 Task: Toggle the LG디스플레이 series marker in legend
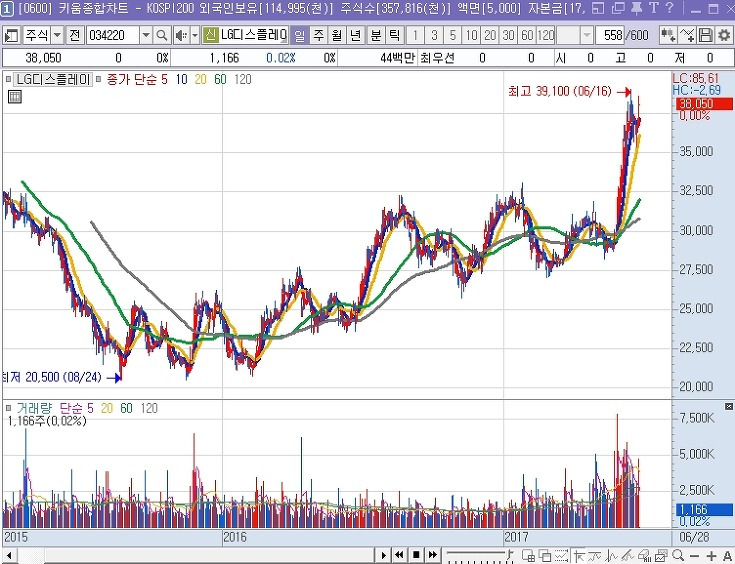[8, 80]
